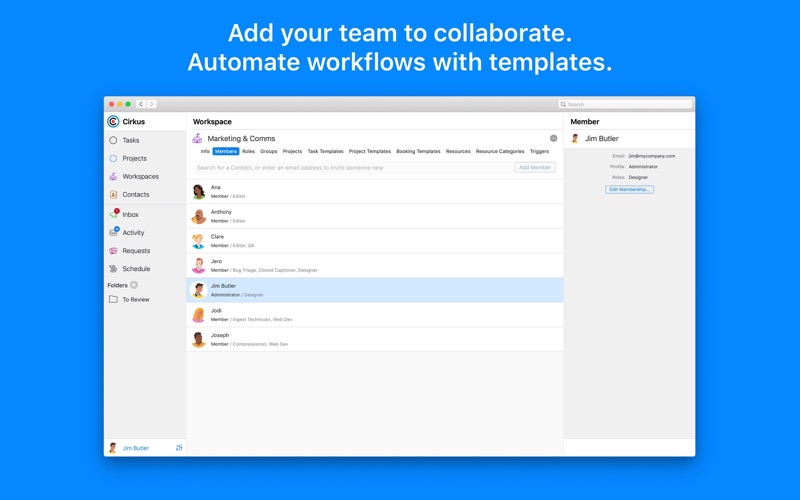Viewport: 800px width, 500px height.
Task: Switch to the Info tab
Action: click(x=205, y=152)
